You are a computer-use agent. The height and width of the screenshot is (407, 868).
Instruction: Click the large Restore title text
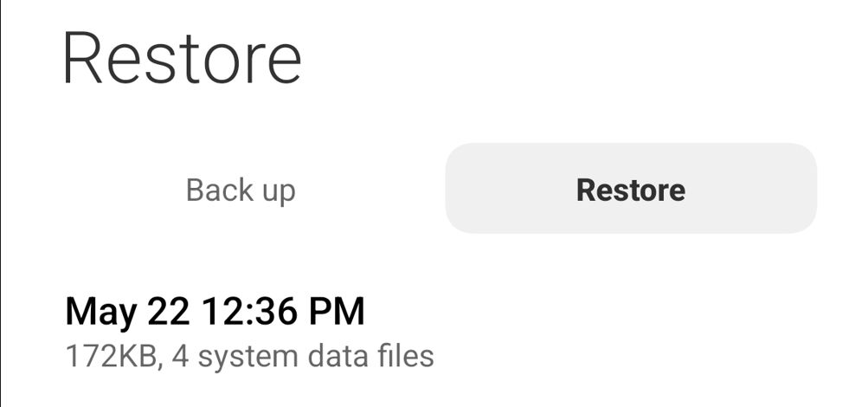point(183,58)
